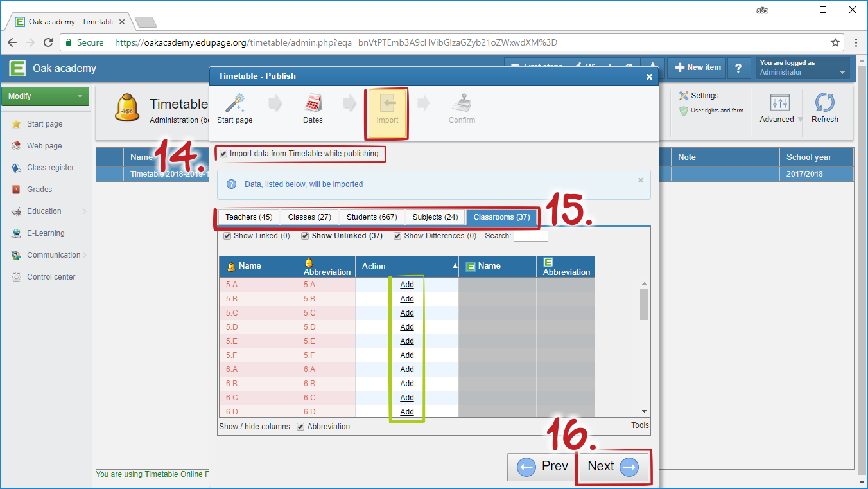Open the Advanced settings sliders icon
This screenshot has height=489, width=868.
[779, 103]
